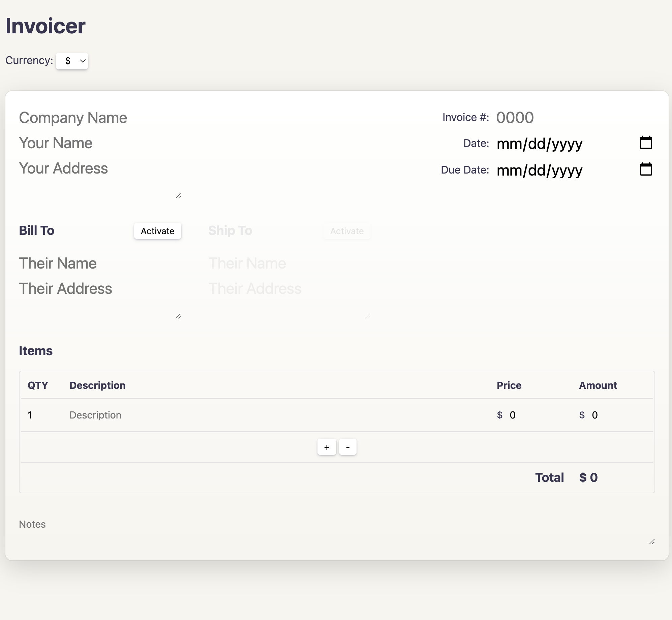Viewport: 672px width, 620px height.
Task: Click the Your Address resize handle
Action: point(178,196)
